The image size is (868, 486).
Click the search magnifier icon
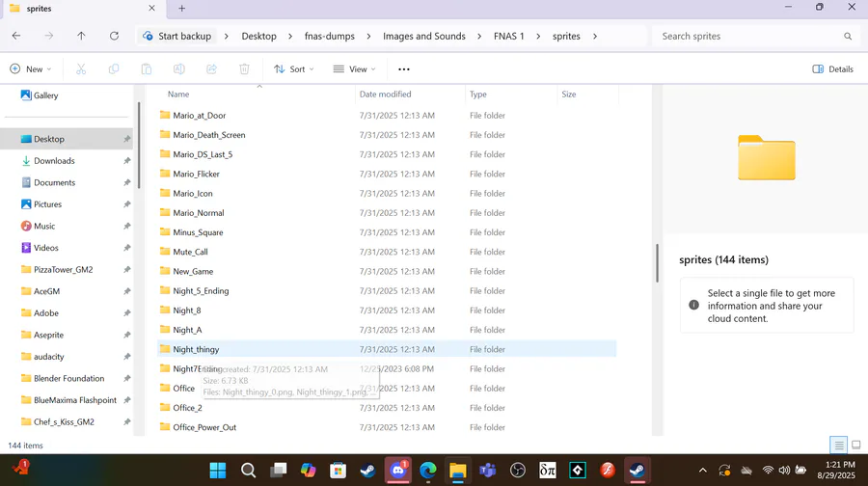[848, 36]
